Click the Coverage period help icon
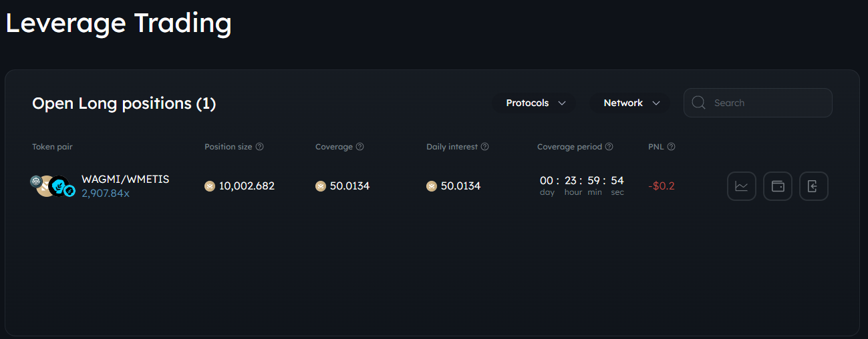This screenshot has height=339, width=868. (x=609, y=147)
